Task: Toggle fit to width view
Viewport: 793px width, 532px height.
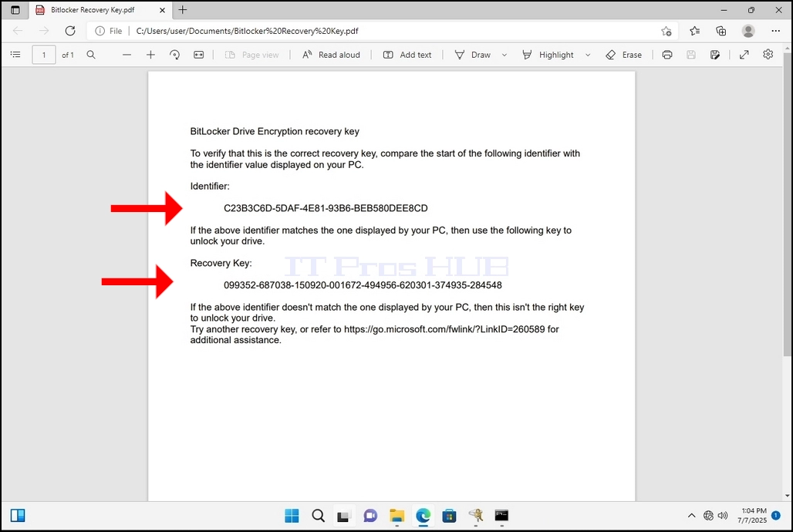Action: [x=199, y=55]
